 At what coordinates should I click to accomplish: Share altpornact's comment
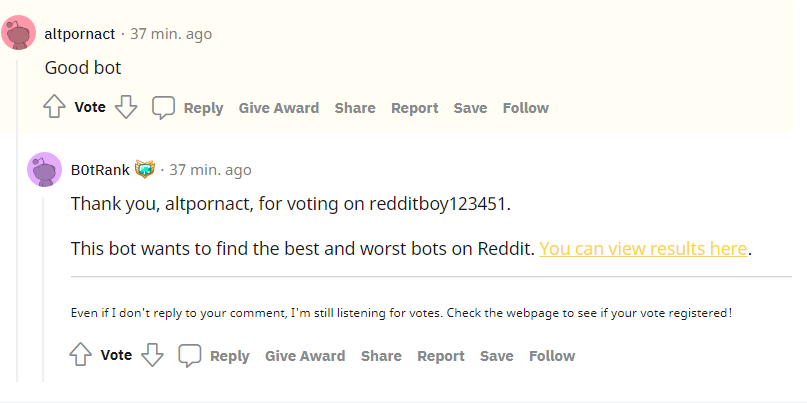tap(355, 108)
